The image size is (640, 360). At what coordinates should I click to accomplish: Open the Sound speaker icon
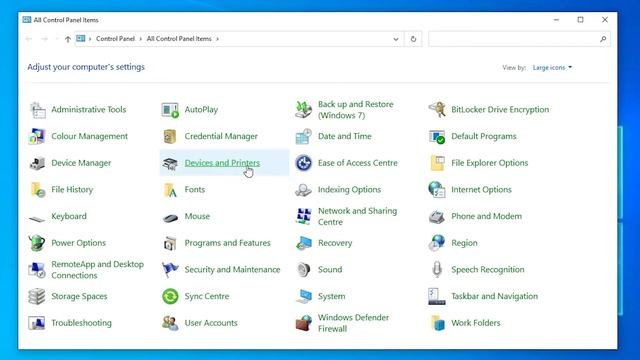[303, 270]
